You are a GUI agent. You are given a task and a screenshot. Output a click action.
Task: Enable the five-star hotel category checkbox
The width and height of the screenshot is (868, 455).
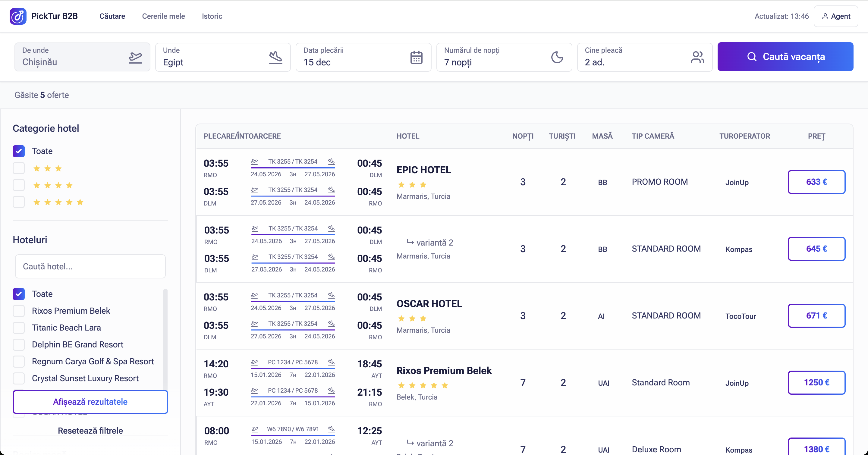[x=19, y=202]
